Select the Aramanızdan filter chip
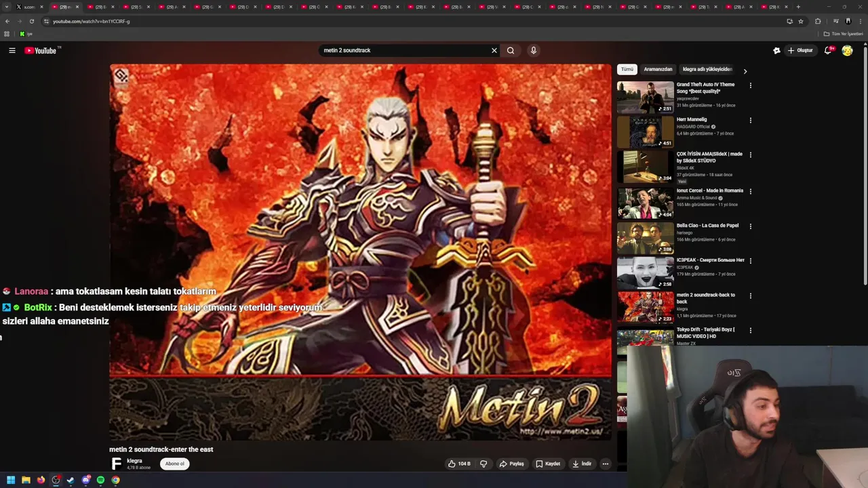The width and height of the screenshot is (868, 488). click(658, 69)
